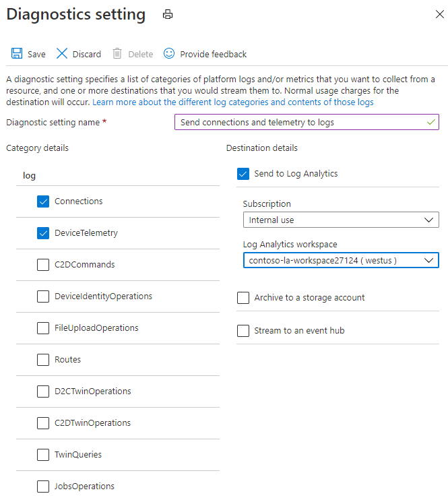This screenshot has height=502, width=448.
Task: Click the Discard X icon
Action: (x=62, y=53)
